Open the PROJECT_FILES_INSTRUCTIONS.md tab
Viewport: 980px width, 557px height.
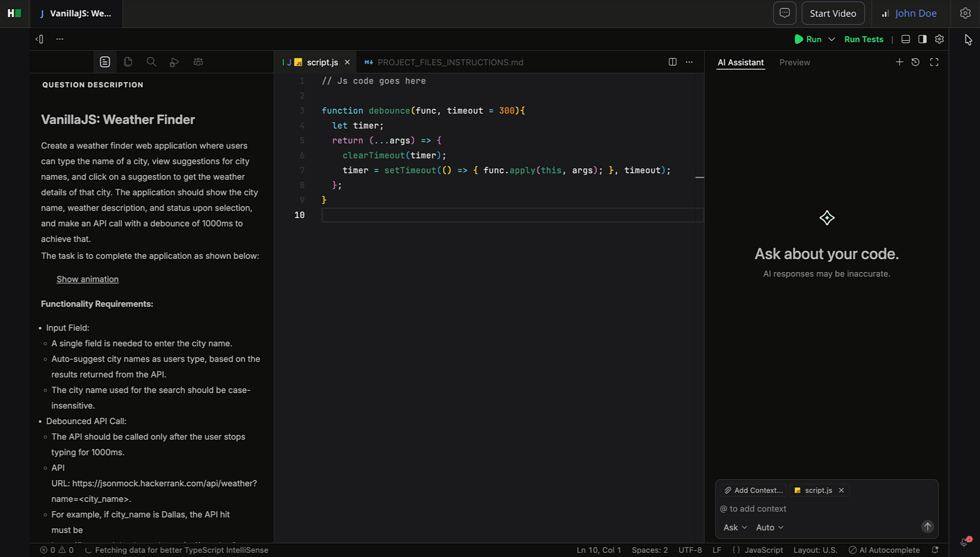450,62
